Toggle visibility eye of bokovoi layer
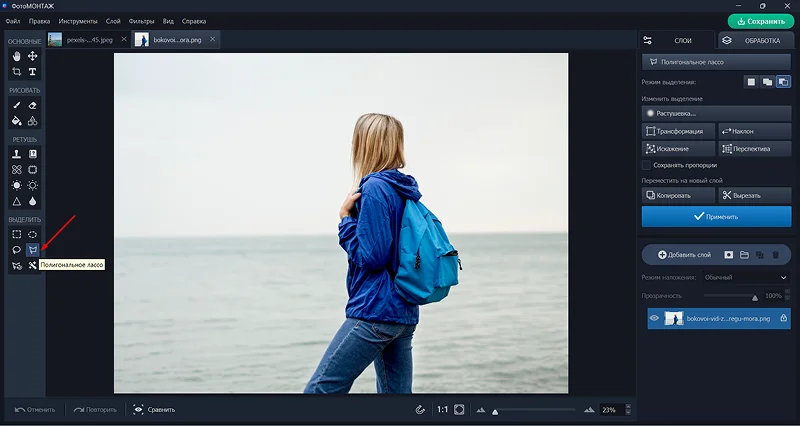This screenshot has width=800, height=426. 654,318
